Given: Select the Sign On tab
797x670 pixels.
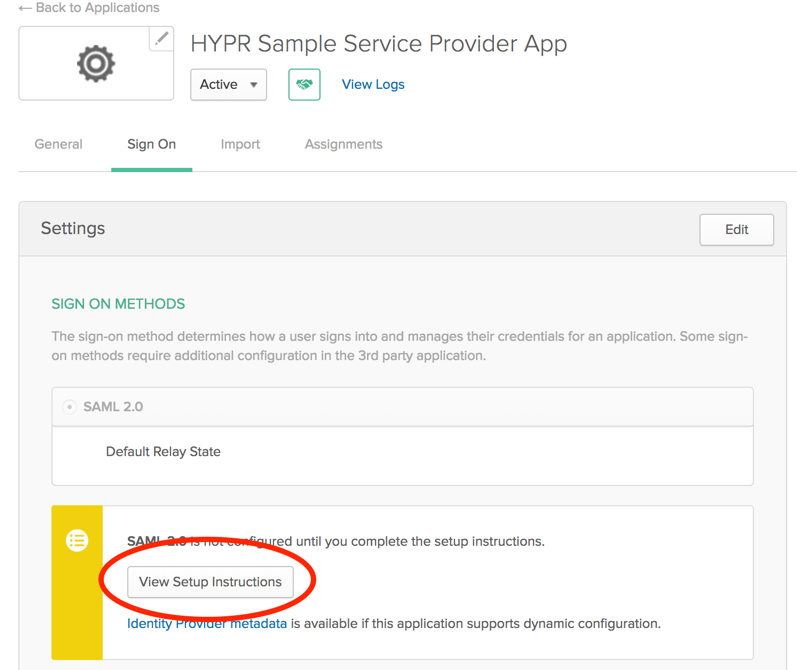Looking at the screenshot, I should (x=151, y=144).
